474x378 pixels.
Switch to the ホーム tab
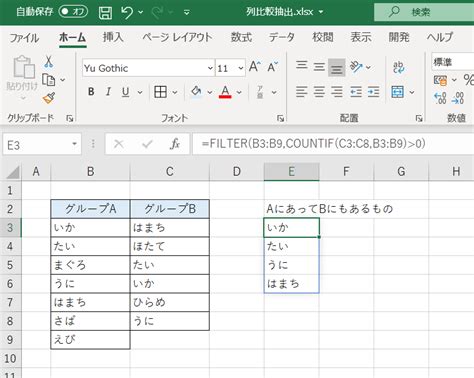tap(73, 37)
